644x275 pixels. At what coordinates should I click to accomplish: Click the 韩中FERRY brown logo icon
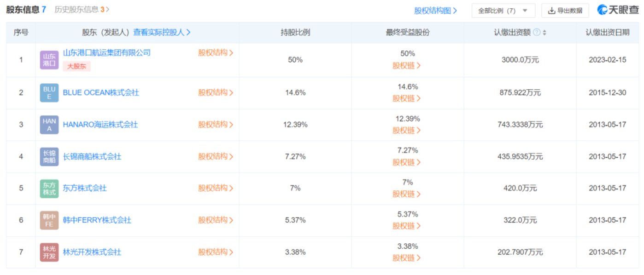pos(49,220)
